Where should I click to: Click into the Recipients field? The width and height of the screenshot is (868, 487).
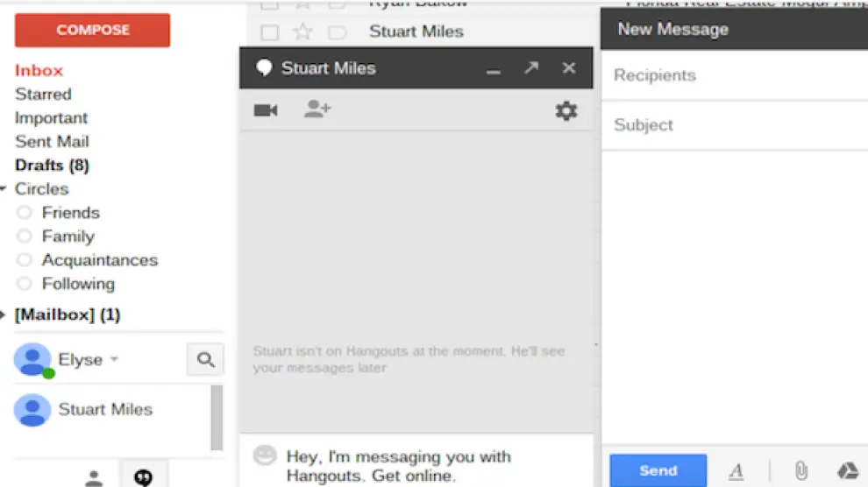(x=735, y=75)
